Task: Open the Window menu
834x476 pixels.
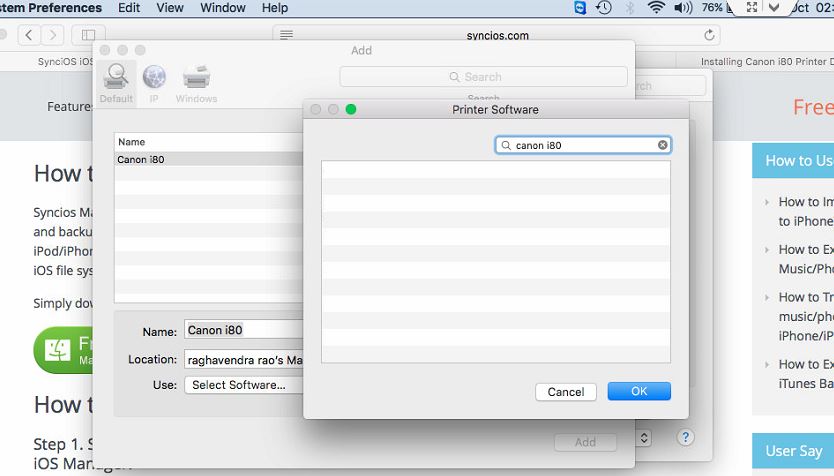Action: pyautogui.click(x=222, y=8)
